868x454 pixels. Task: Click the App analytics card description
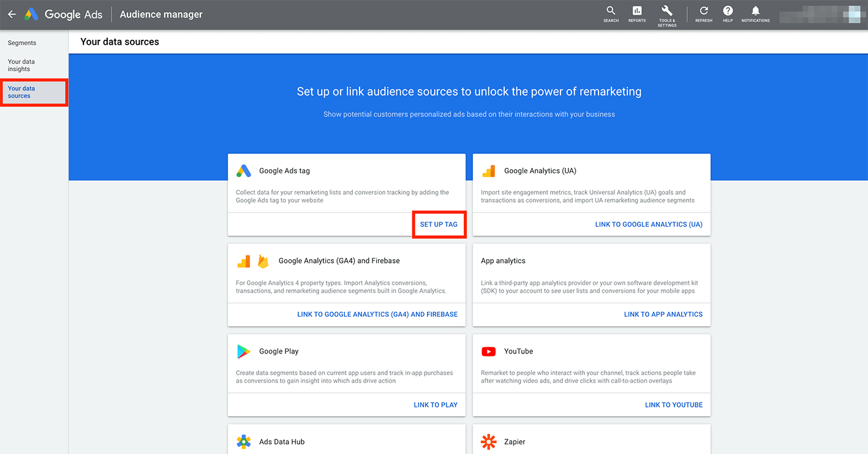pyautogui.click(x=589, y=287)
